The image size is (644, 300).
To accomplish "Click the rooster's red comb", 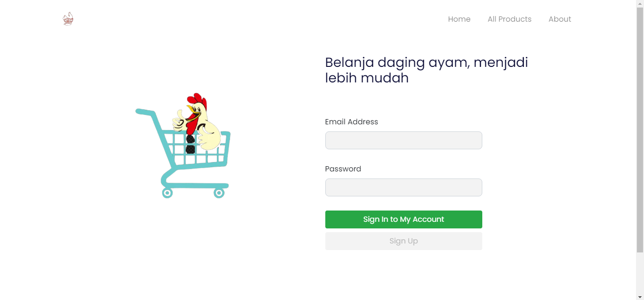I will (197, 99).
